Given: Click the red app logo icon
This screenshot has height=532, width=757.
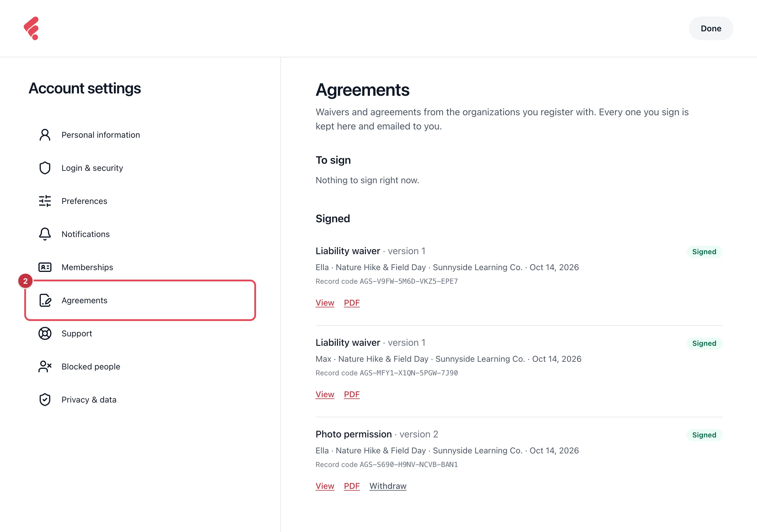Looking at the screenshot, I should click(32, 28).
